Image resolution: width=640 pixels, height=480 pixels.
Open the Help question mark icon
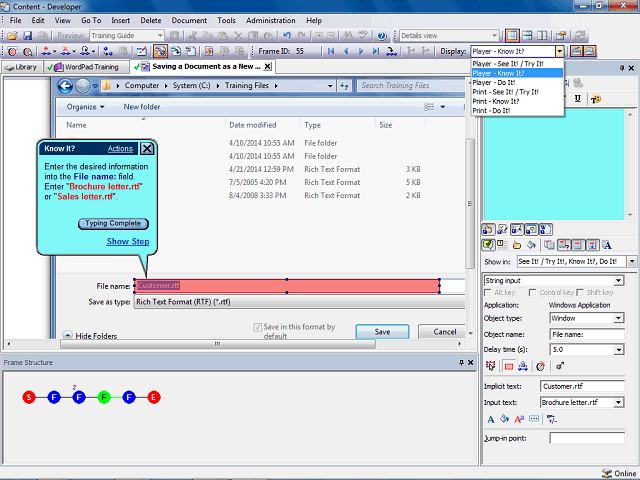click(382, 36)
